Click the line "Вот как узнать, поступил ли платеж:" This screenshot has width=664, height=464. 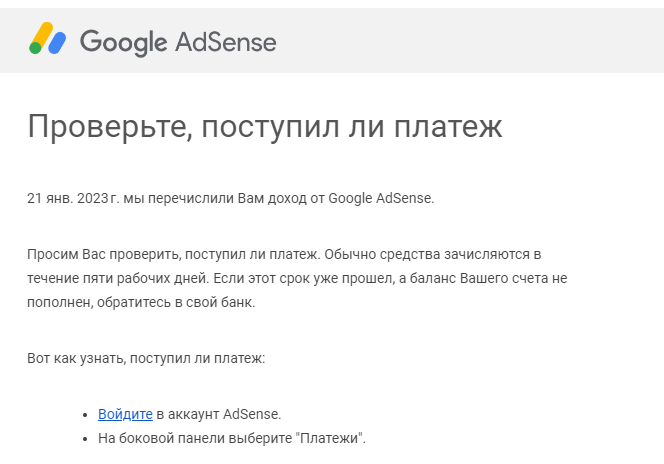pos(146,359)
